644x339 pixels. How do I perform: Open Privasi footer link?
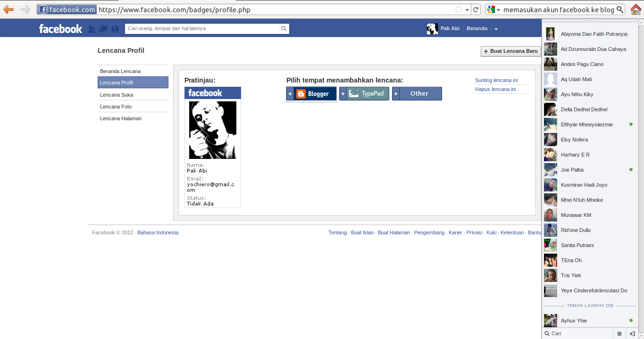click(474, 232)
